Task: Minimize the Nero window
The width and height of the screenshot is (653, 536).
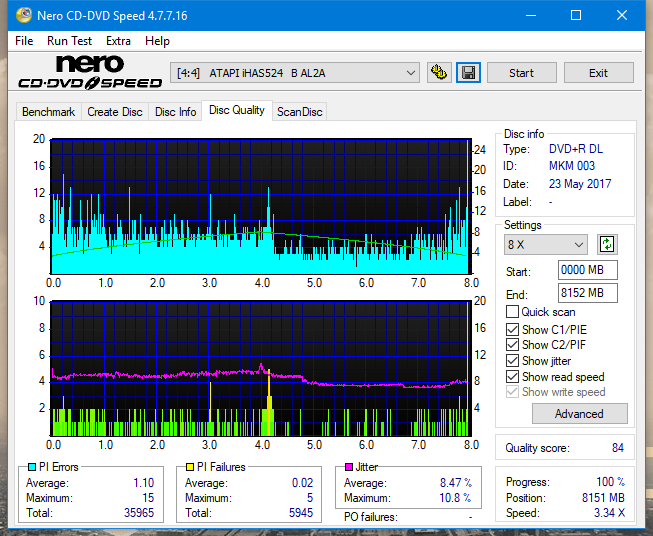Action: click(x=531, y=15)
